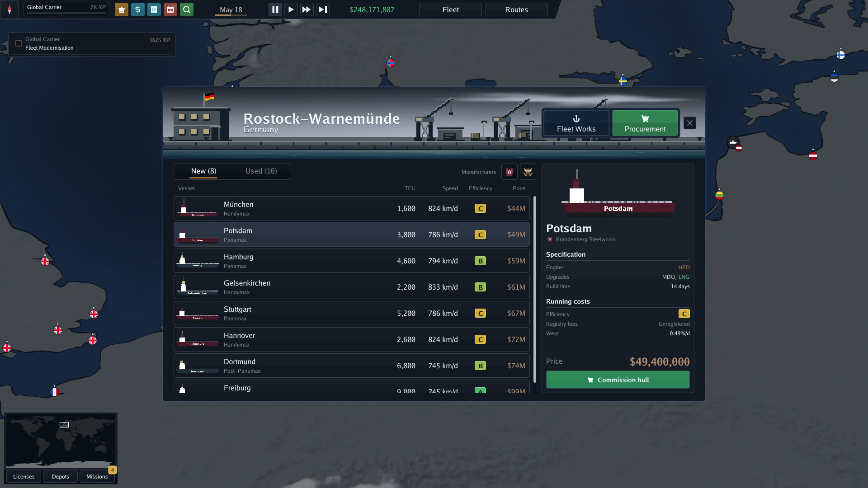Open the red calendar icon
Image resolution: width=868 pixels, height=488 pixels.
click(170, 9)
